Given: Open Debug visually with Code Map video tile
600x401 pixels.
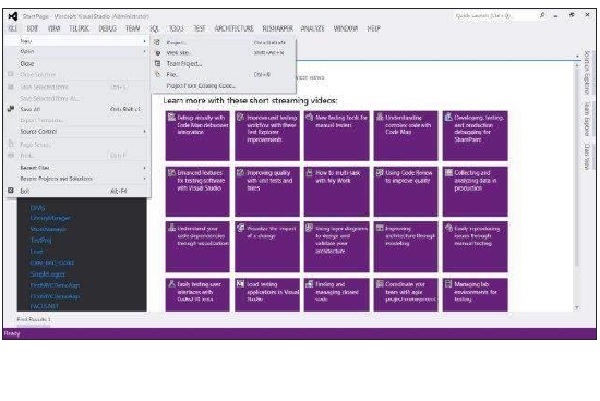Looking at the screenshot, I should [x=197, y=135].
